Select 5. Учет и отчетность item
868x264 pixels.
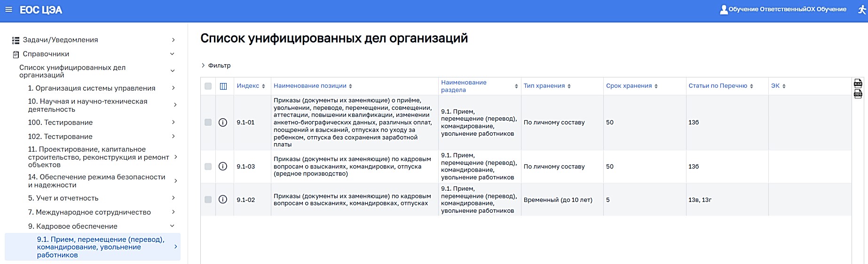pyautogui.click(x=63, y=198)
